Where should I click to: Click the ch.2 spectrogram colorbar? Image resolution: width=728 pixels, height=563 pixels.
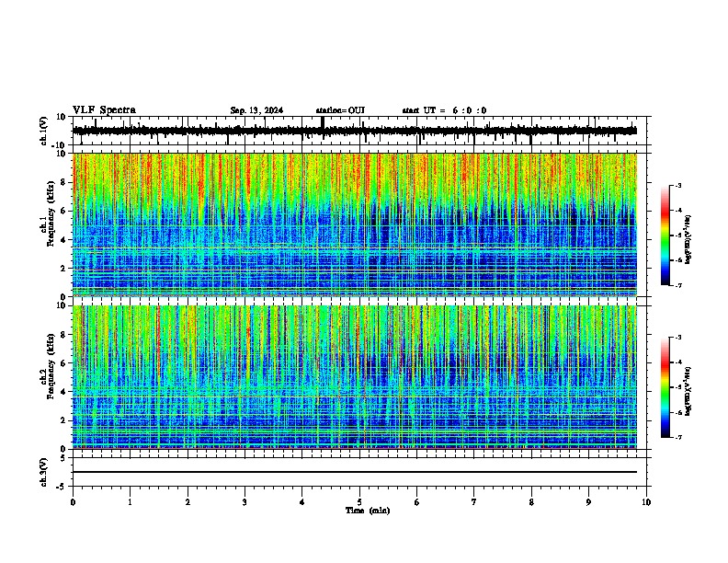[665, 387]
